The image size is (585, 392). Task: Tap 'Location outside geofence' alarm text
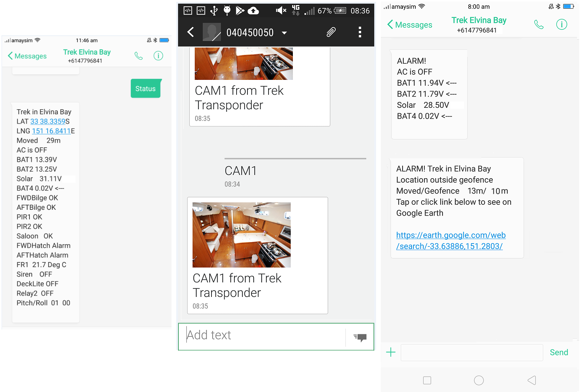click(444, 180)
